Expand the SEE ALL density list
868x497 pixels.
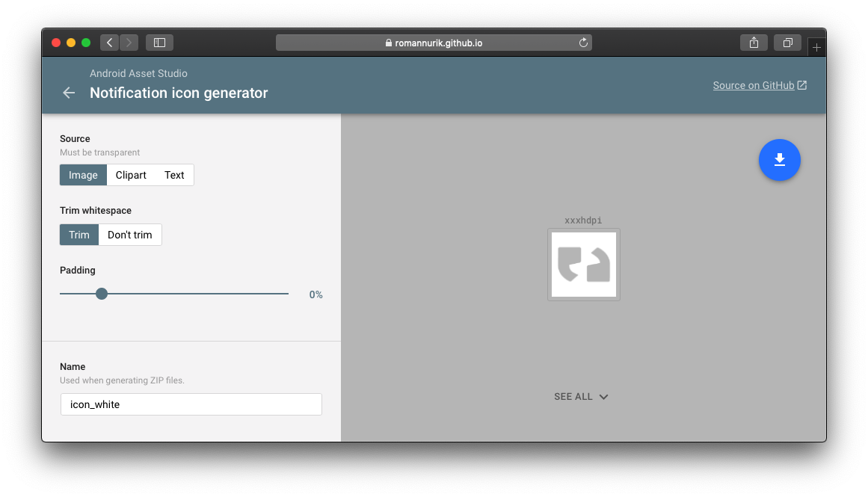(573, 396)
